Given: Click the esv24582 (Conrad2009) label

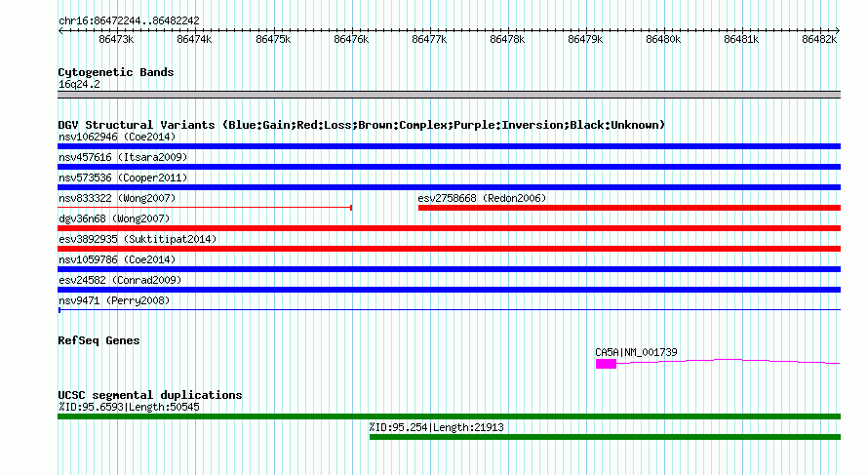Looking at the screenshot, I should [120, 280].
